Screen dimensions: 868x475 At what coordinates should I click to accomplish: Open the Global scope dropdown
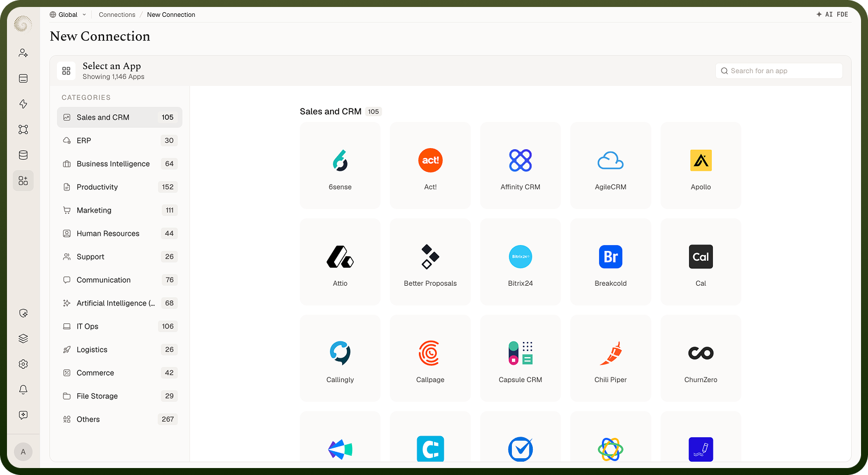coord(68,15)
